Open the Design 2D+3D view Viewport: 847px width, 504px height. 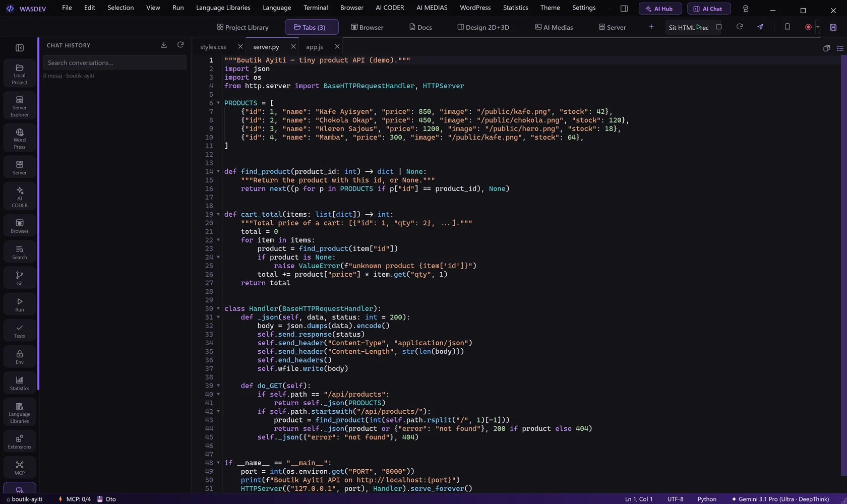(483, 27)
